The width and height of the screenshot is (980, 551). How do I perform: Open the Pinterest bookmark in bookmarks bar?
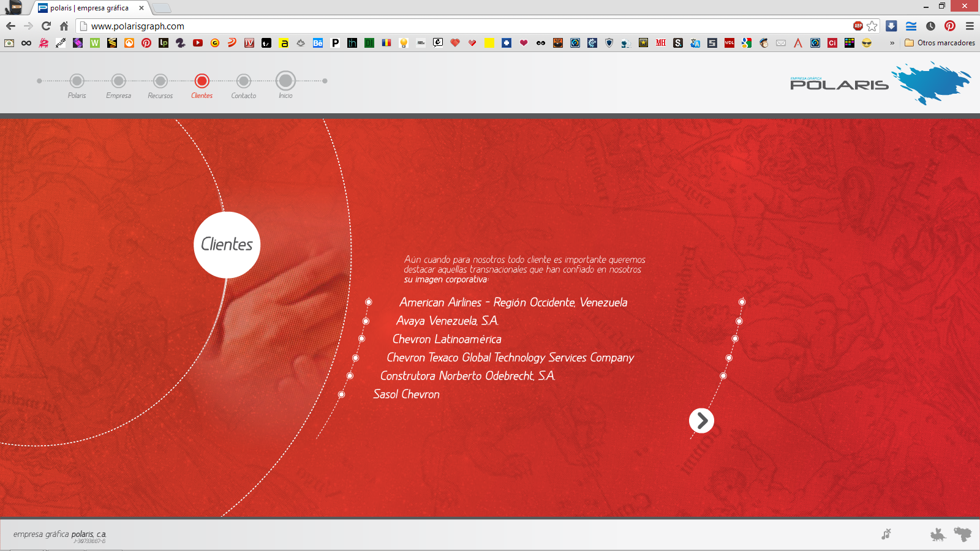[x=146, y=43]
